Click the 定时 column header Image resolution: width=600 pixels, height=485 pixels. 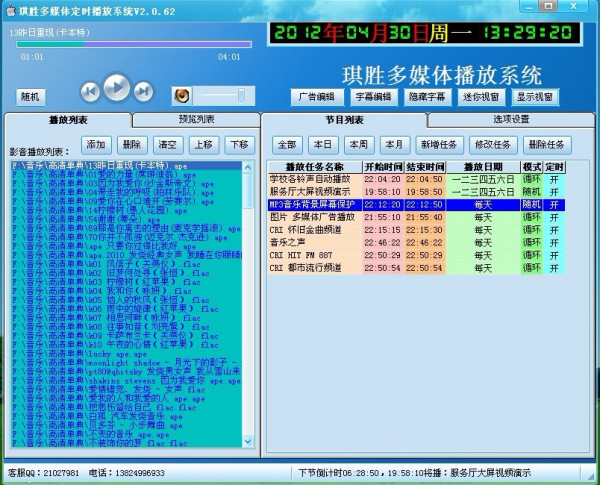[554, 167]
